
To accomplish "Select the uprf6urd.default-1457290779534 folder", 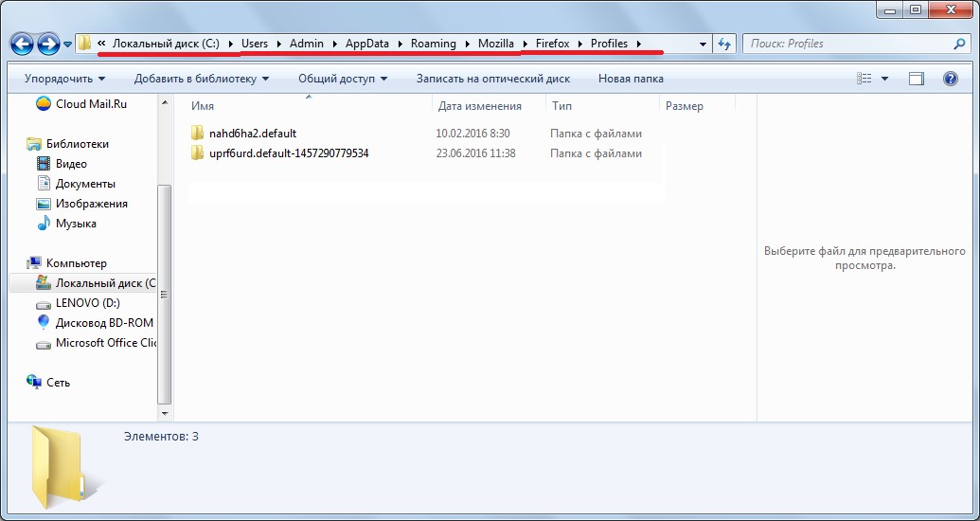I will click(x=288, y=153).
